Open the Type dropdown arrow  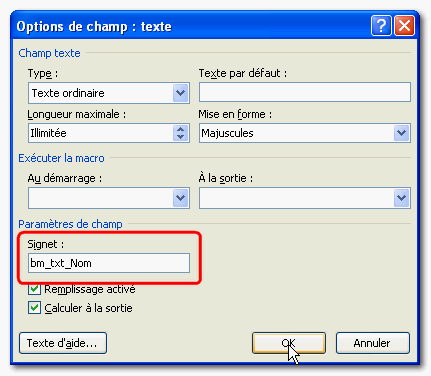[x=180, y=93]
